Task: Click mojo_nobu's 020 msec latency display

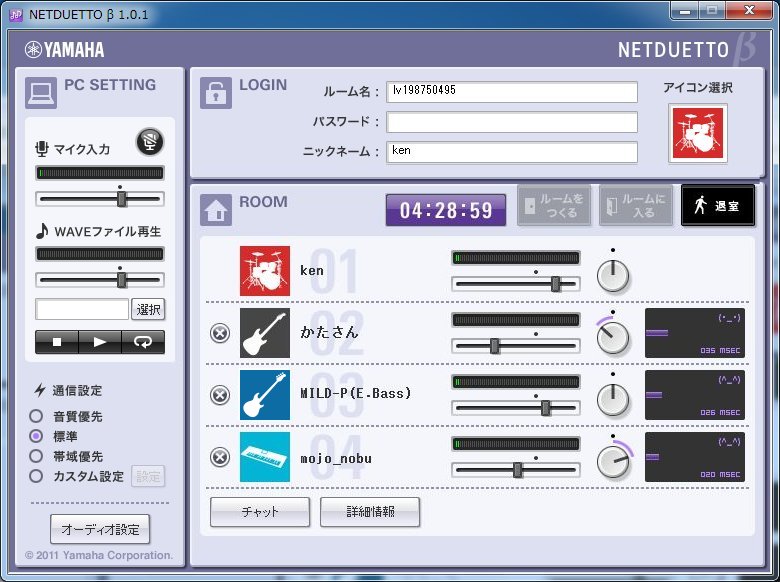Action: tap(695, 457)
